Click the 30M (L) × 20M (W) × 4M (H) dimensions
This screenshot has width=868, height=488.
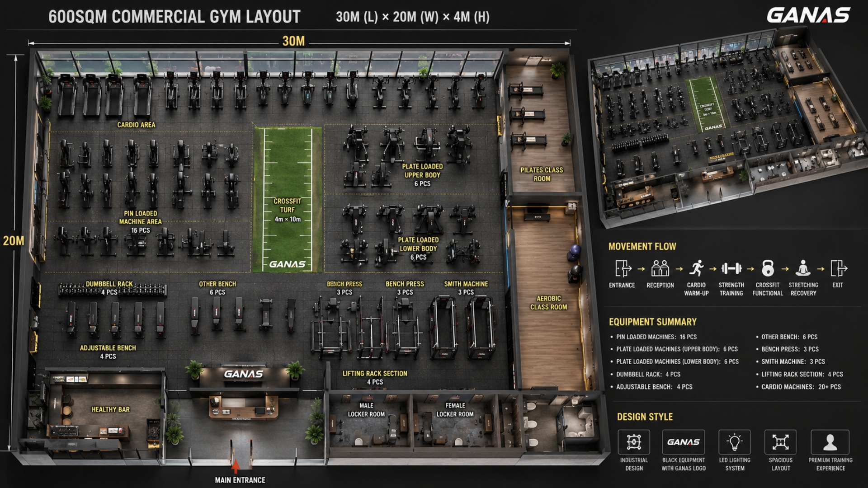pos(412,17)
